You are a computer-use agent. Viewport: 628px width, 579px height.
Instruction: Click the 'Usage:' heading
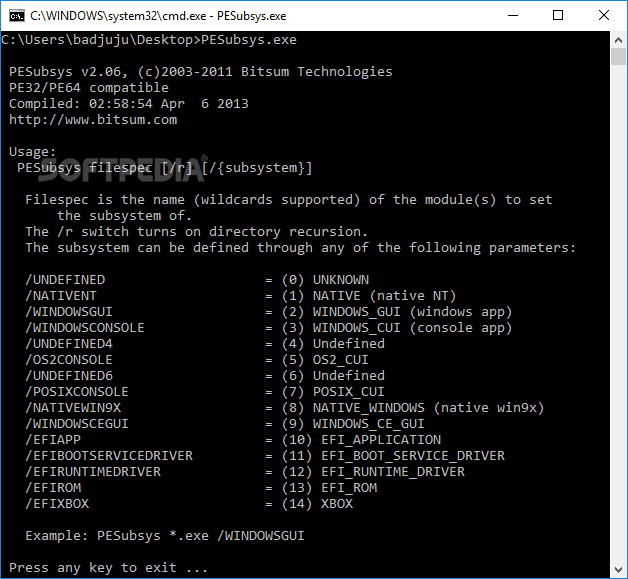32,152
